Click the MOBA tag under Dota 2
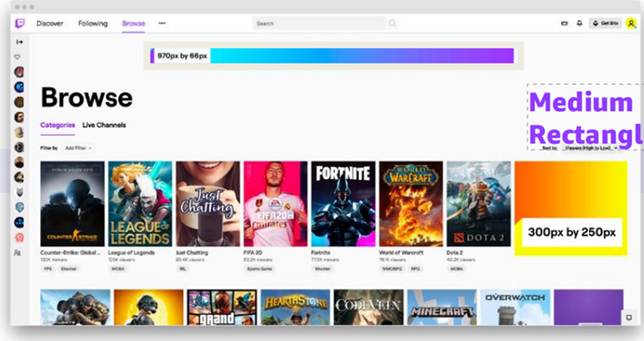The image size is (644, 341). (456, 269)
